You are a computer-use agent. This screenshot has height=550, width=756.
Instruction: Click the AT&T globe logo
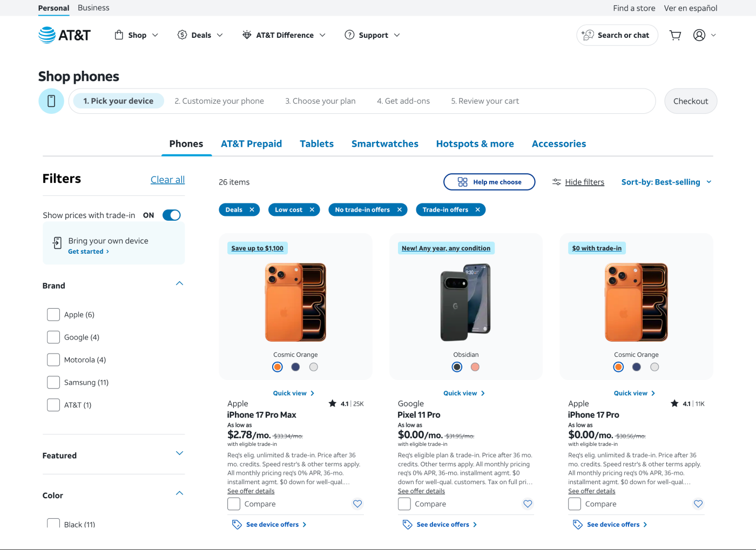point(47,35)
